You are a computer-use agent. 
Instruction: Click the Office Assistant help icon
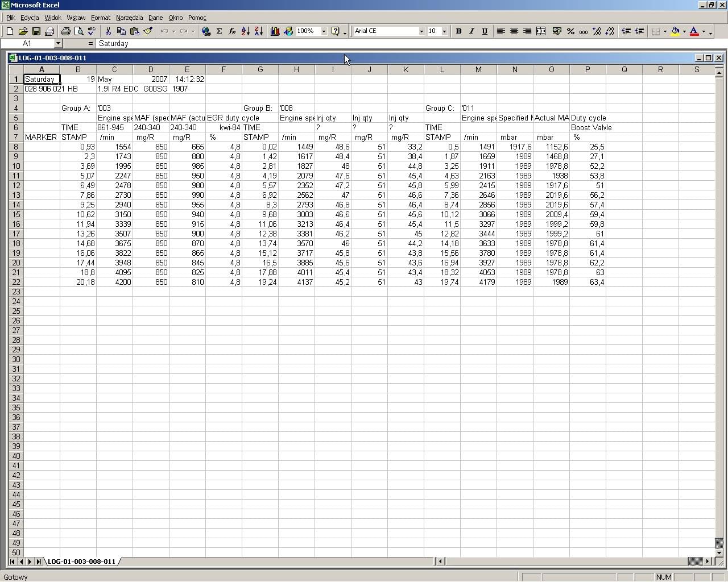coord(336,31)
